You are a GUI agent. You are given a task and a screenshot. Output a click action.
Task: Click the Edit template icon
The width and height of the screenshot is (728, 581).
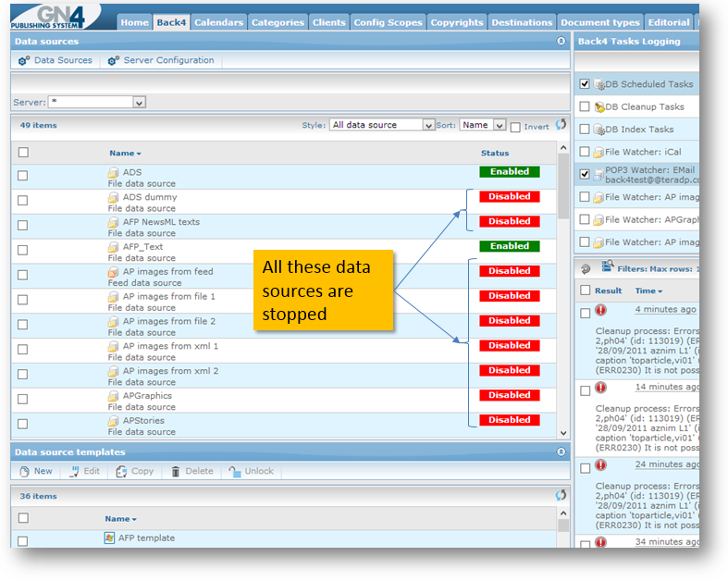74,472
